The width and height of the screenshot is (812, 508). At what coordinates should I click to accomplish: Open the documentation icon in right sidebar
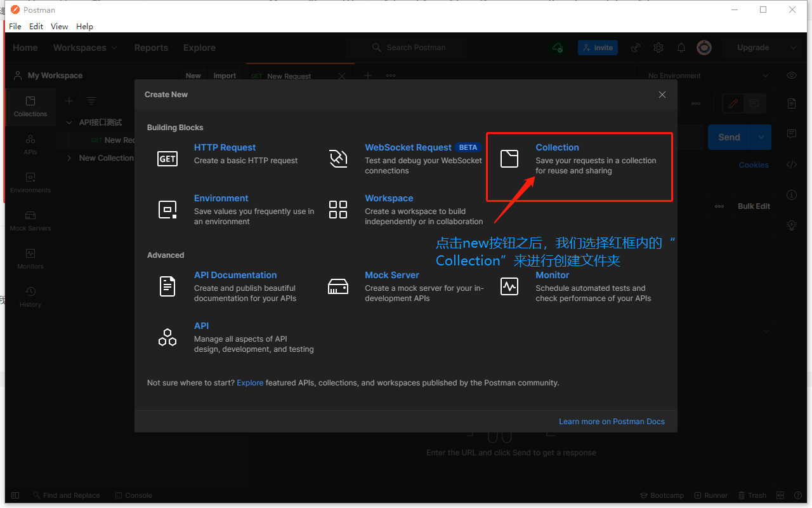pyautogui.click(x=792, y=104)
